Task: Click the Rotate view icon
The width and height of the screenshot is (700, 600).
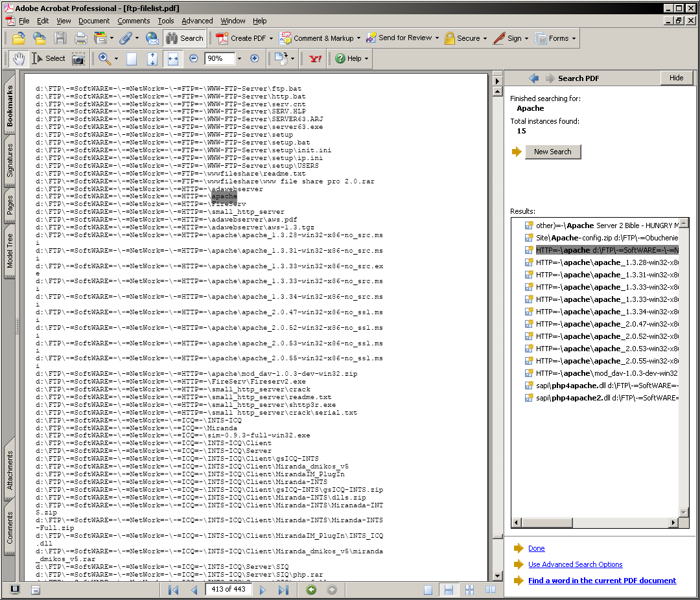Action: pos(281,58)
